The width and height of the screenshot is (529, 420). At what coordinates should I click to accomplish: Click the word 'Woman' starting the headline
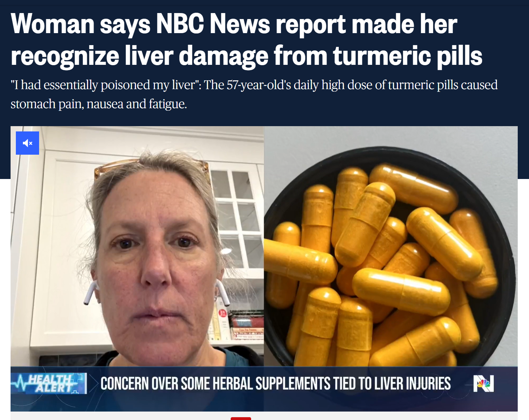52,24
